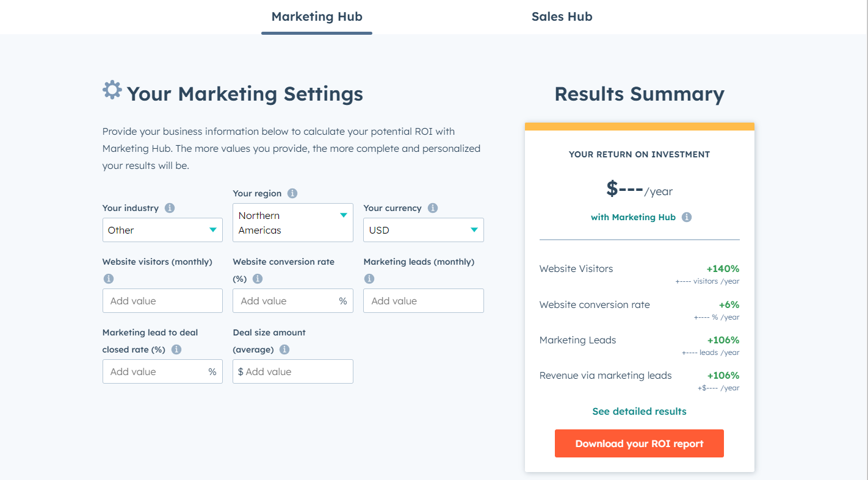Open the Your region dropdown showing Northern Americas
Screen dimensions: 868x480
293,223
